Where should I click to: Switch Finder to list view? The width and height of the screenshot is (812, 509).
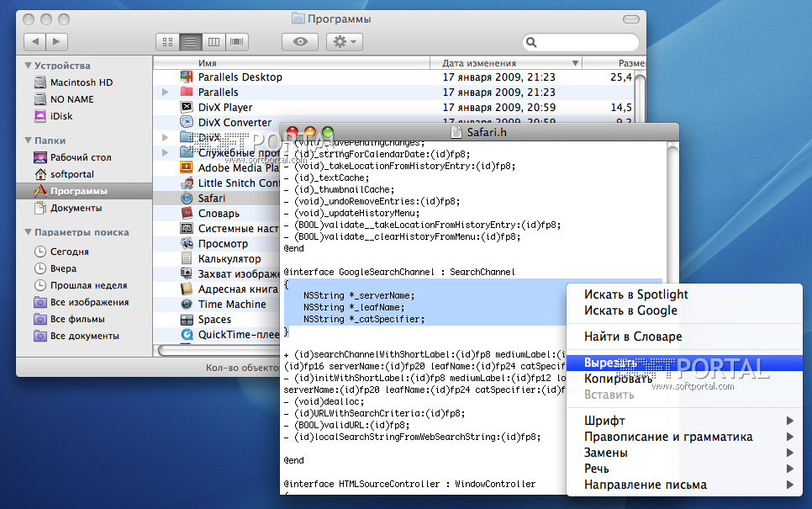190,42
